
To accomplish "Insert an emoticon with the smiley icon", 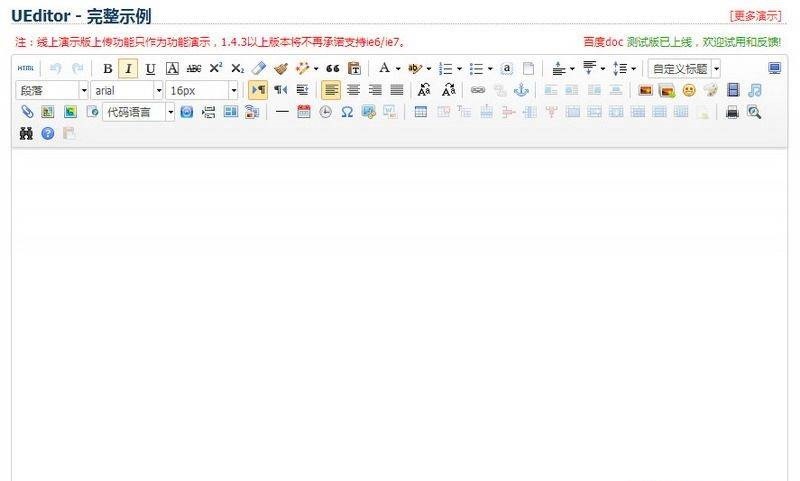I will pos(689,90).
